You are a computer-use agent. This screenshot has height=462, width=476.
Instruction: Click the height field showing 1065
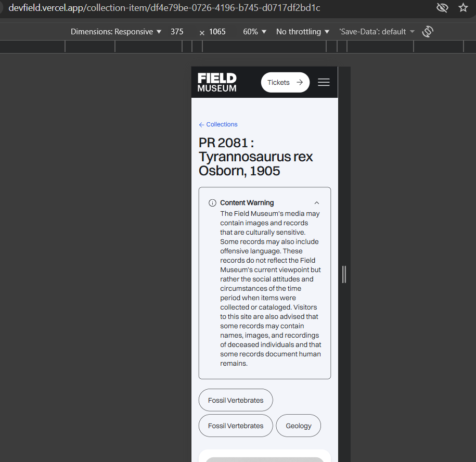point(217,32)
